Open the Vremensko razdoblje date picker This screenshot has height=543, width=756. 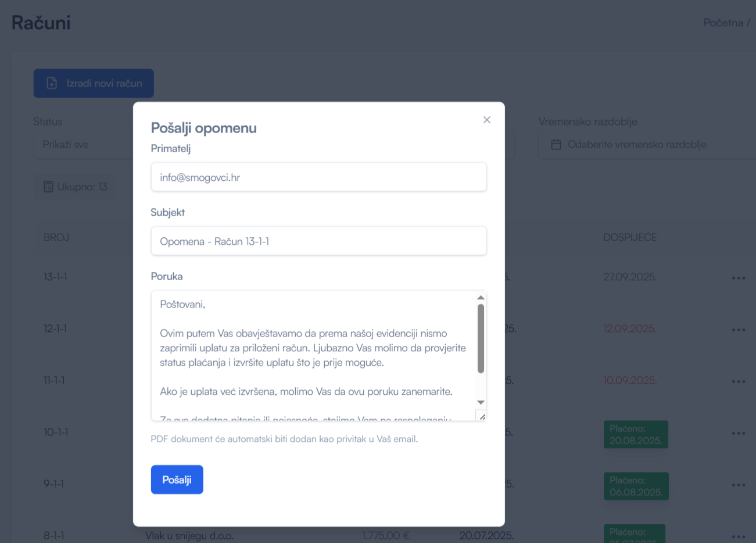coord(645,145)
